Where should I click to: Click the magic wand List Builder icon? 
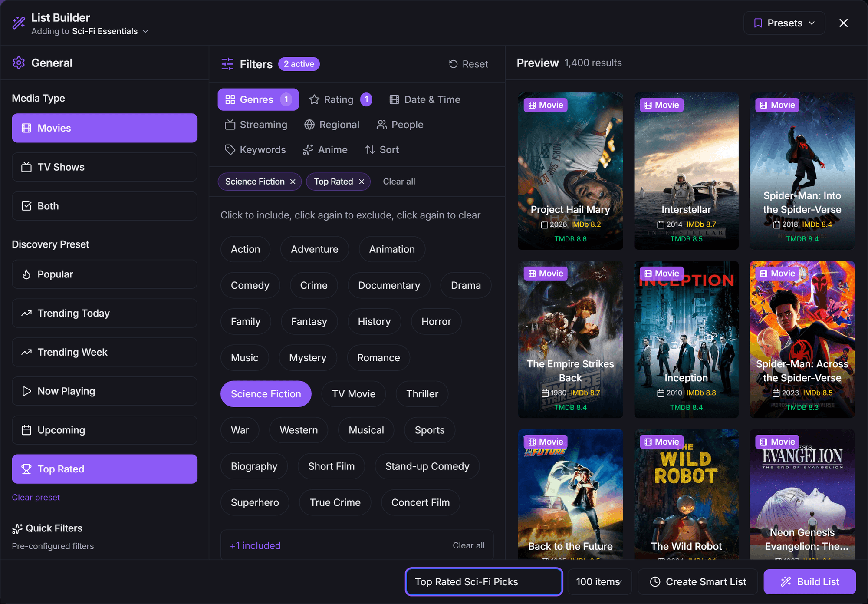(19, 23)
